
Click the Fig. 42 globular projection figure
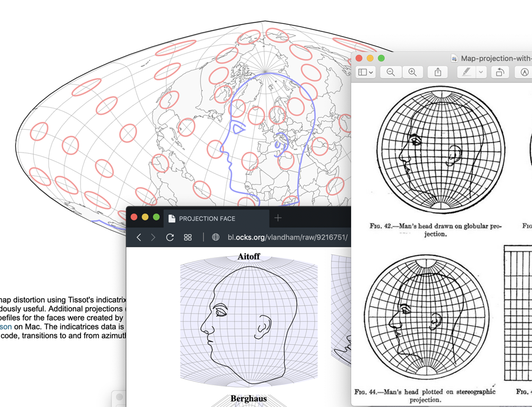(441, 150)
